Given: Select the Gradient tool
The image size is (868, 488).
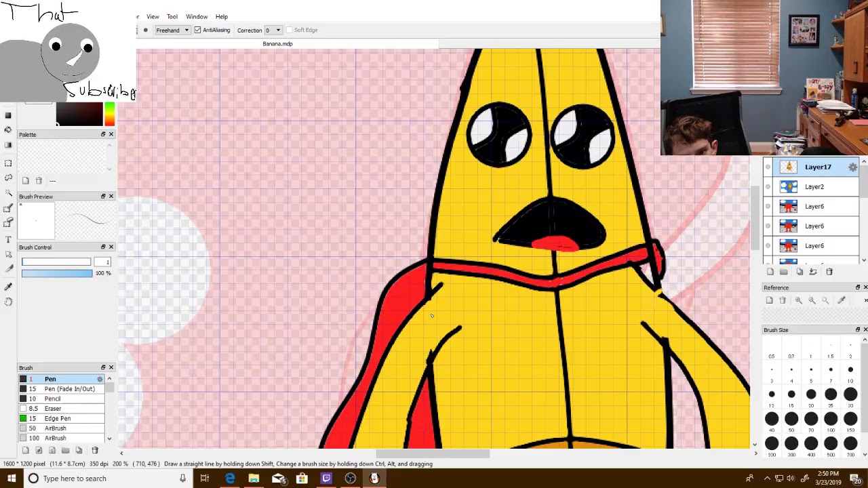Looking at the screenshot, I should (x=8, y=145).
